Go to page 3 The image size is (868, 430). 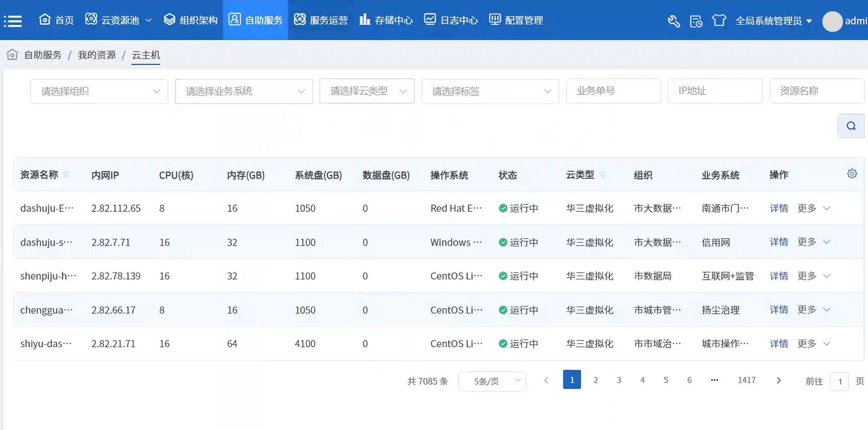click(x=619, y=380)
